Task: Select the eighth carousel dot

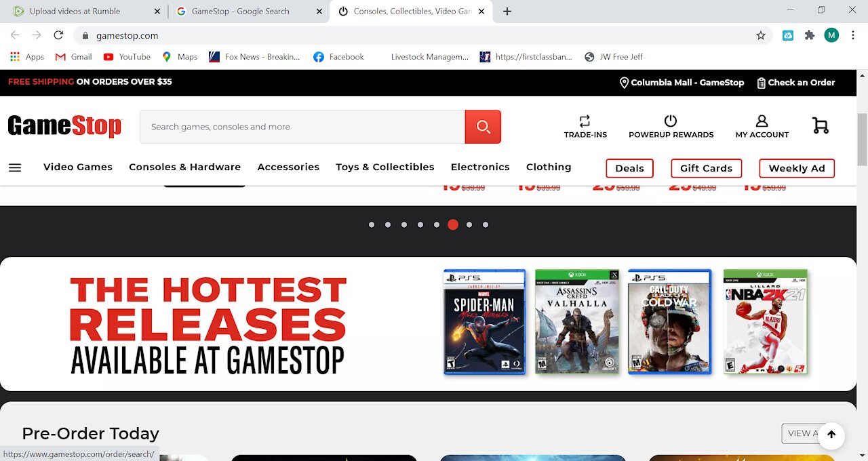Action: point(486,225)
